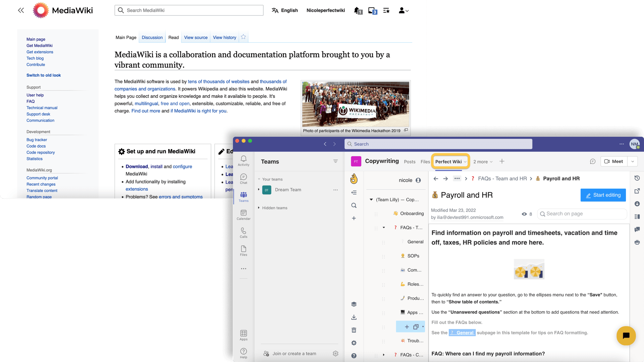Follow the Switch to old look link
The image size is (644, 362).
(44, 75)
